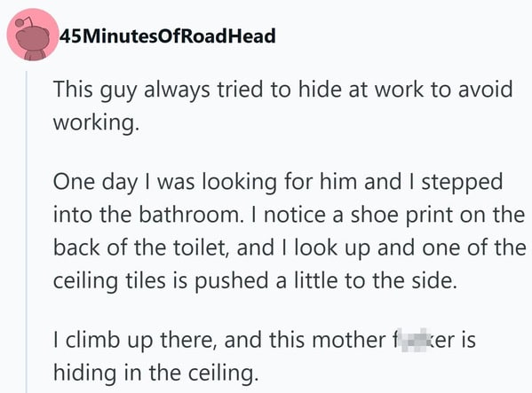This screenshot has height=393, width=532.
Task: Click the final line "hiding in the ceiling."
Action: click(x=156, y=373)
